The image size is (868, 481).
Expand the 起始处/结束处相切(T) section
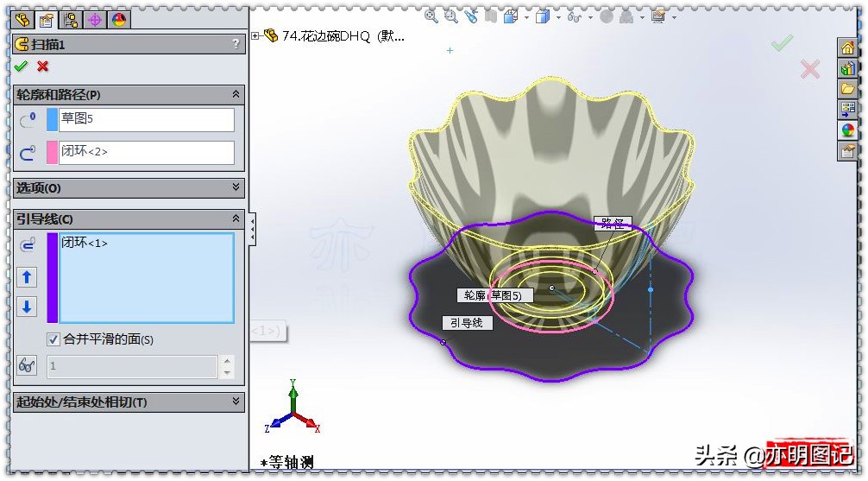pyautogui.click(x=236, y=402)
